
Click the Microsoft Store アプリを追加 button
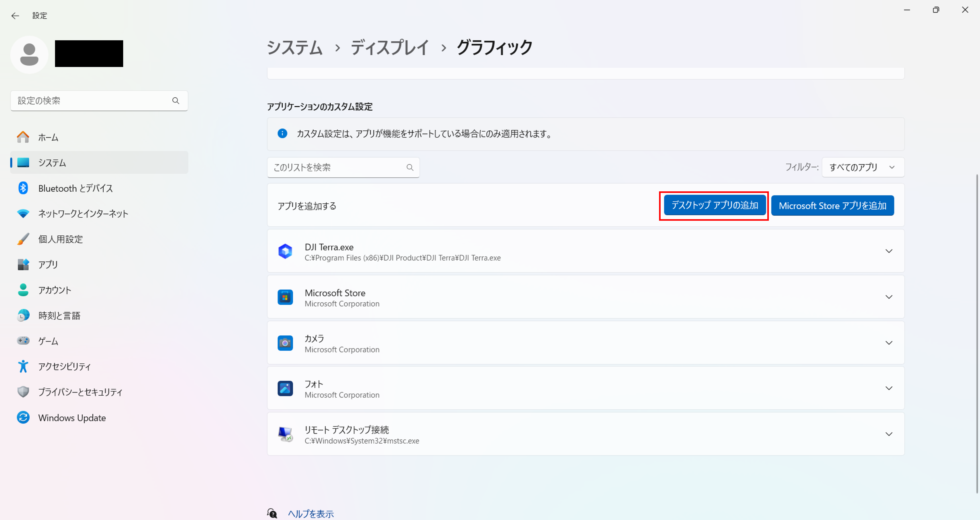(x=832, y=206)
